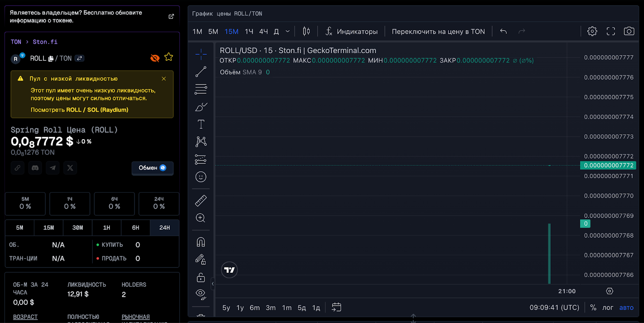Set chart range to 5y
Image resolution: width=644 pixels, height=323 pixels.
226,308
